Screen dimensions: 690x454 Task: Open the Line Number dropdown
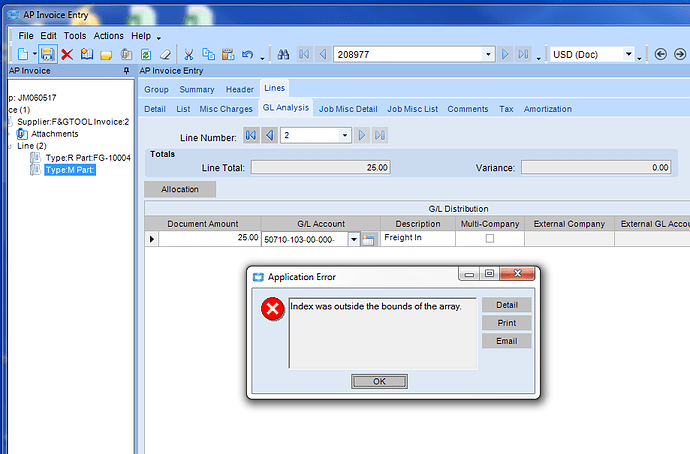(345, 135)
